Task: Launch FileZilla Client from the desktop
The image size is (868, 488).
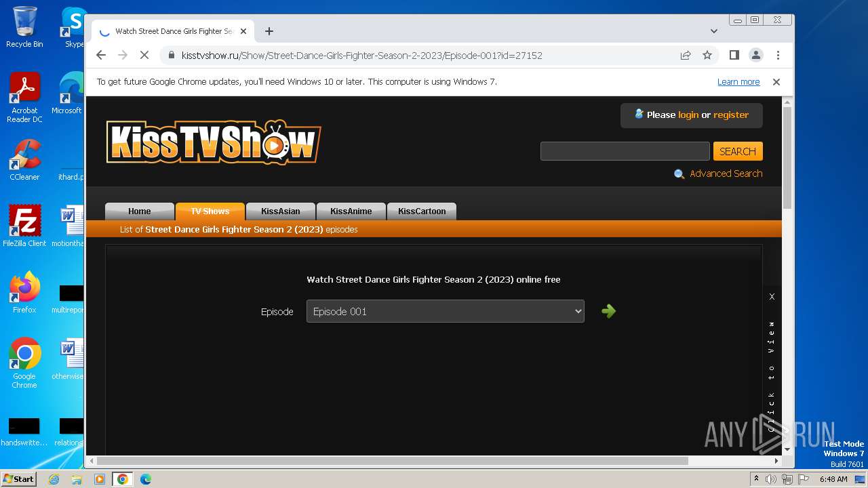Action: coord(24,226)
